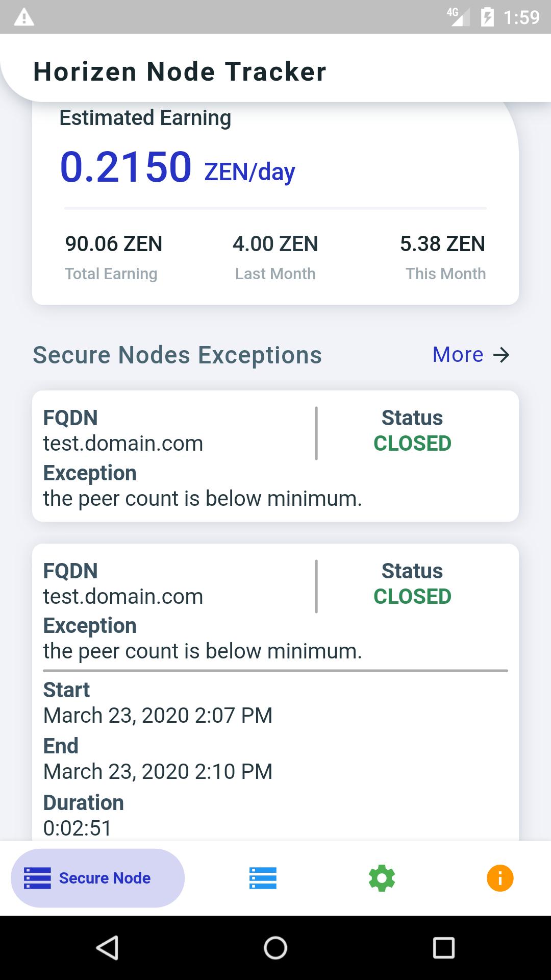Open the orange info tab
This screenshot has height=980, width=551.
pyautogui.click(x=500, y=878)
